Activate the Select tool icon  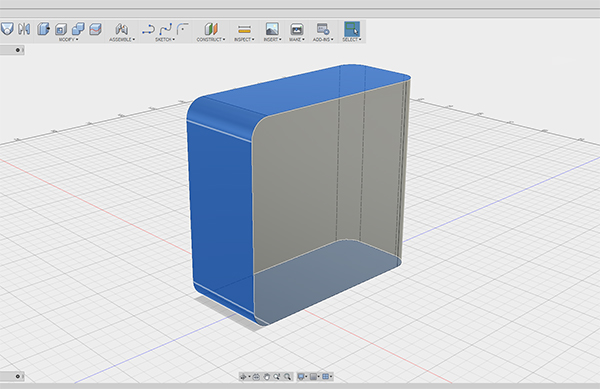[x=352, y=29]
